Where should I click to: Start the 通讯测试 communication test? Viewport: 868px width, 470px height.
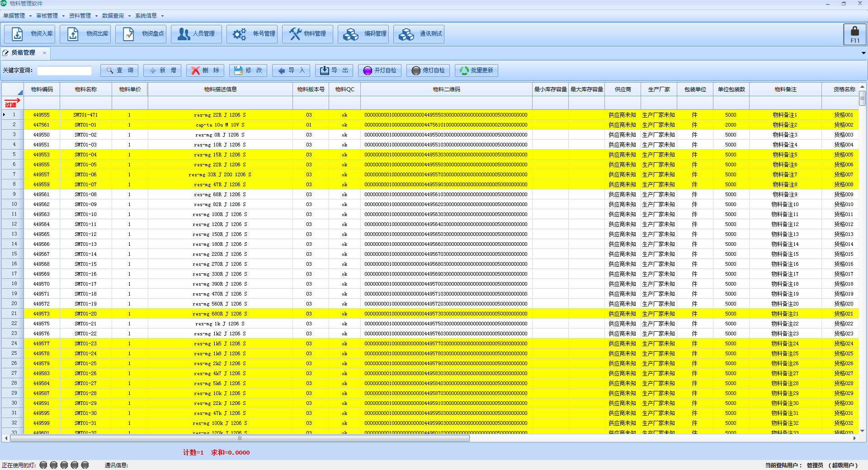pyautogui.click(x=419, y=34)
